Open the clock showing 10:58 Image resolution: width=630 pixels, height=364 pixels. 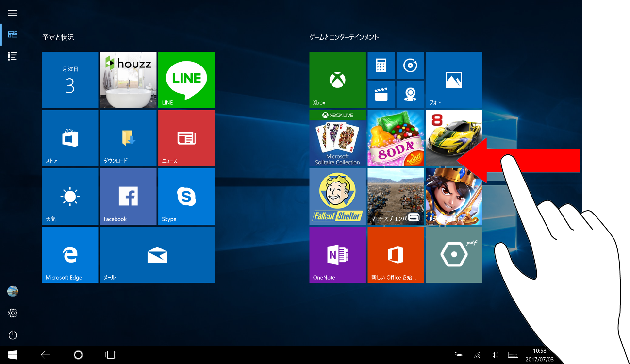(539, 355)
